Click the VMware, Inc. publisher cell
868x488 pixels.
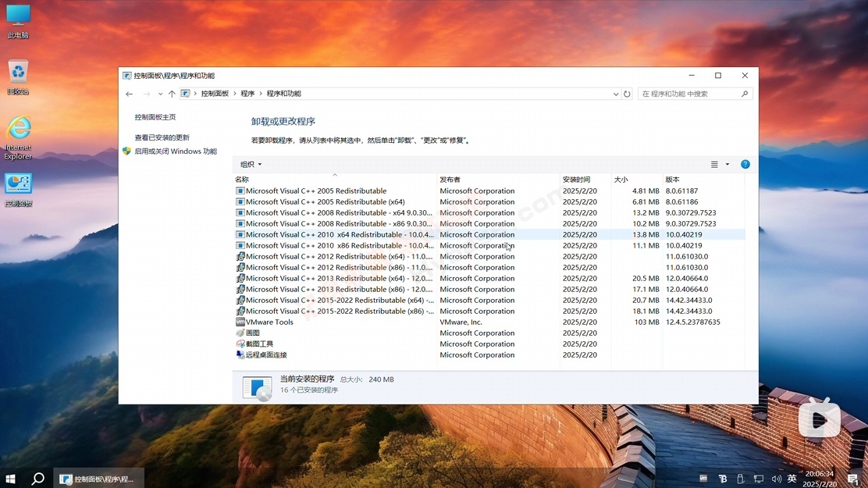point(461,322)
